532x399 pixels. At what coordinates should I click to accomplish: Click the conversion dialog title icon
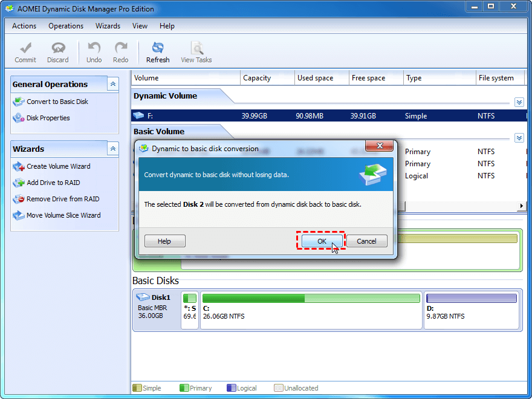144,149
